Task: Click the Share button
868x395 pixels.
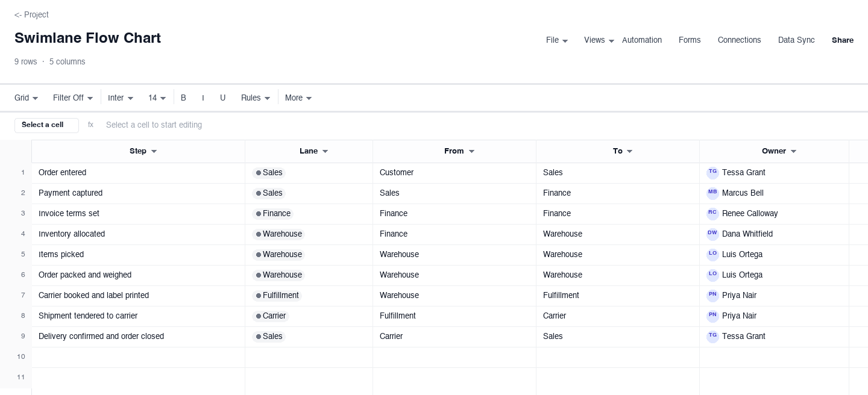Action: 843,40
